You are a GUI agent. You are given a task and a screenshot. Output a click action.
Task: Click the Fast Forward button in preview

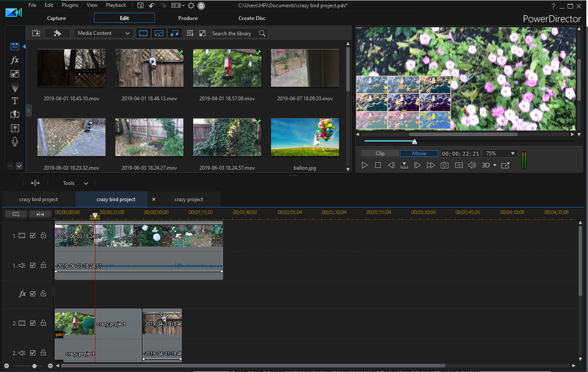(431, 165)
